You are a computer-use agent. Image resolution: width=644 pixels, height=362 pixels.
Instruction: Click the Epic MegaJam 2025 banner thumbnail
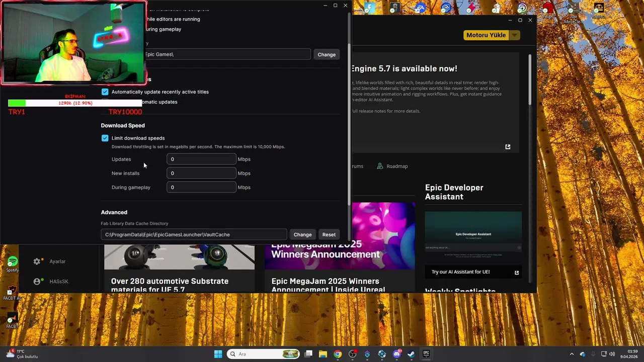coord(340,236)
